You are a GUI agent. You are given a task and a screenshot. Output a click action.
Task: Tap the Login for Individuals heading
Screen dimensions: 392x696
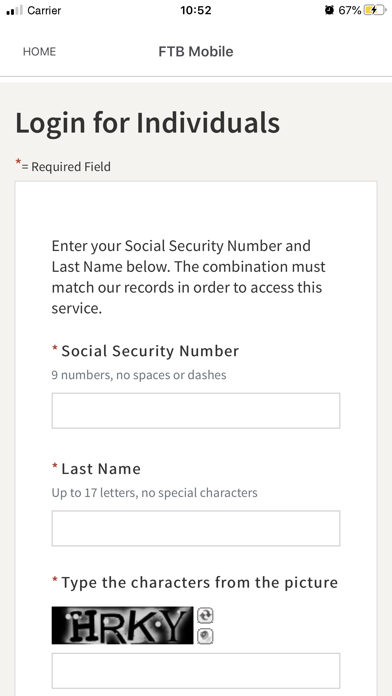(148, 123)
